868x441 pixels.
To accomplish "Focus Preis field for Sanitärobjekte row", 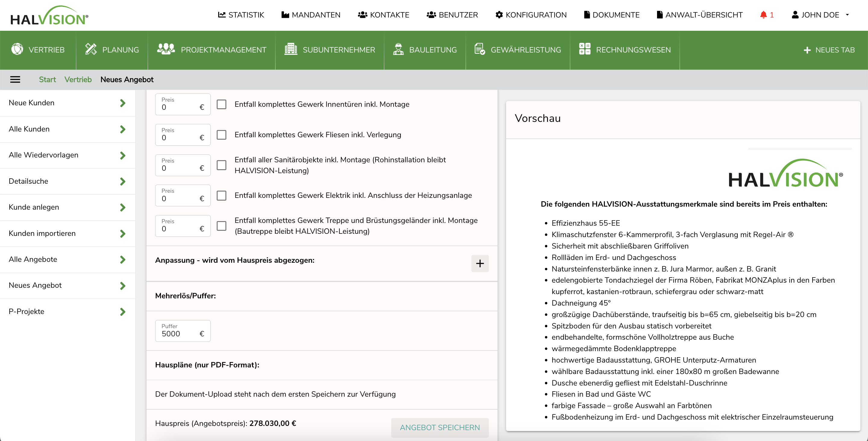I will point(183,165).
